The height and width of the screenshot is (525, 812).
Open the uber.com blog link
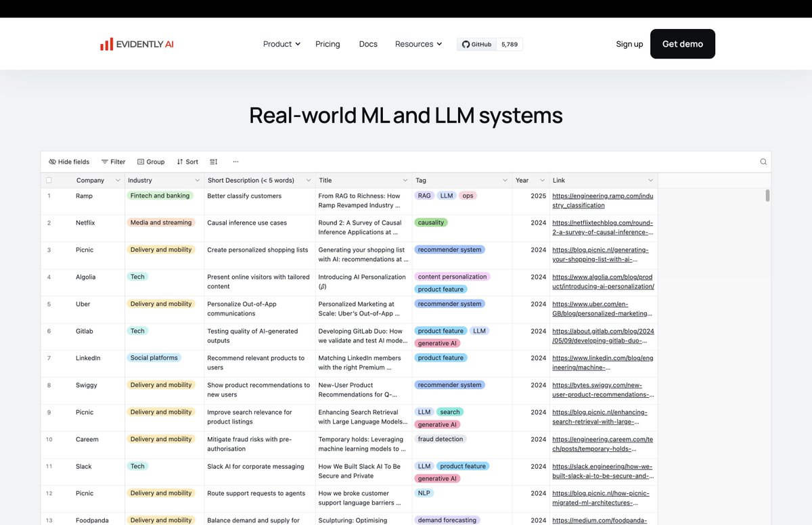point(603,309)
